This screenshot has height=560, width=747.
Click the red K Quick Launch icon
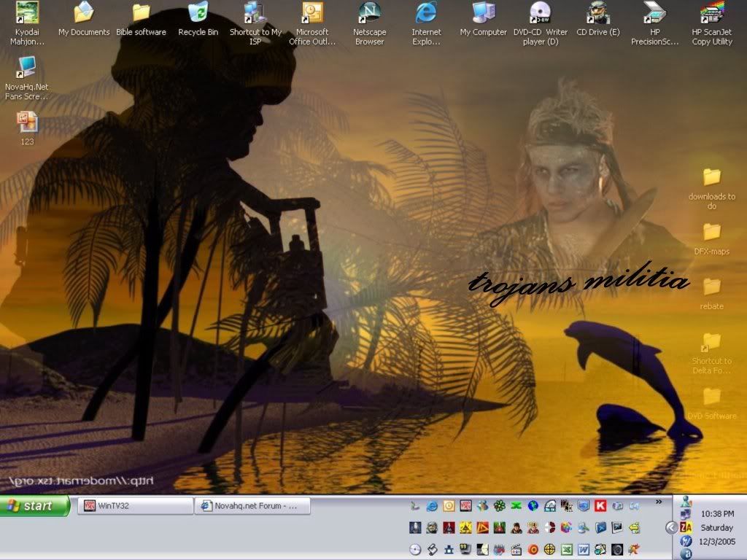[600, 505]
